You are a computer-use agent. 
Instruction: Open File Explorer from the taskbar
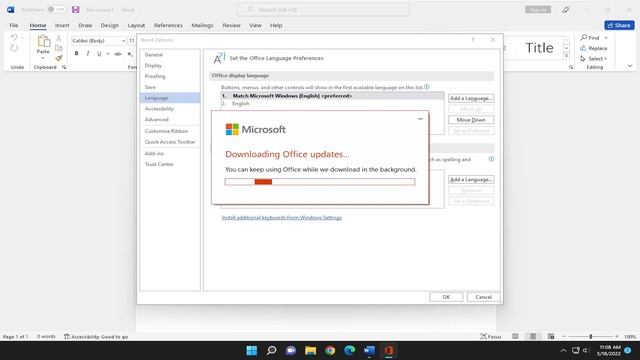[x=311, y=350]
